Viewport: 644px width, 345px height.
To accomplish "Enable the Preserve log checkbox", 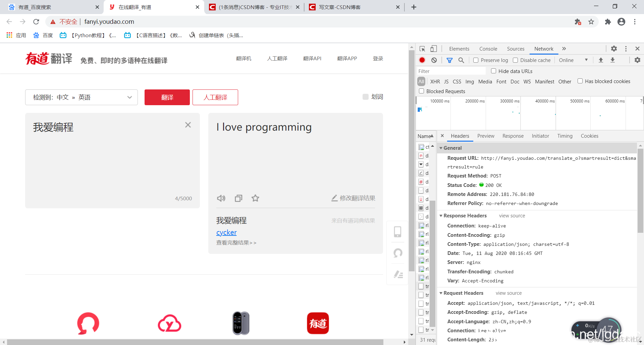I will click(476, 60).
